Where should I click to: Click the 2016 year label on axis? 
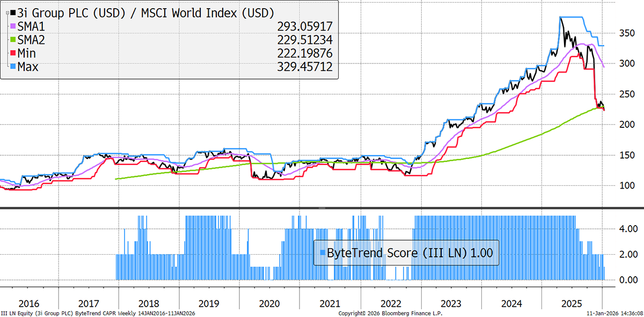point(29,303)
